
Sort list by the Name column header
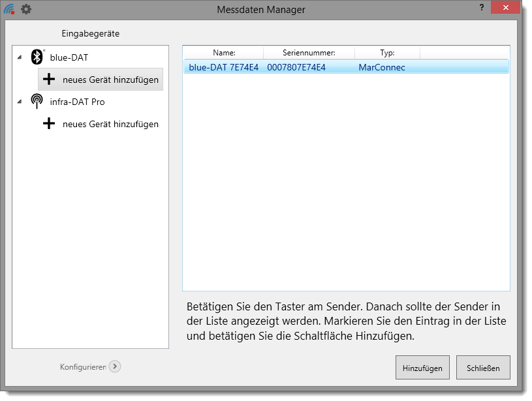coord(224,53)
